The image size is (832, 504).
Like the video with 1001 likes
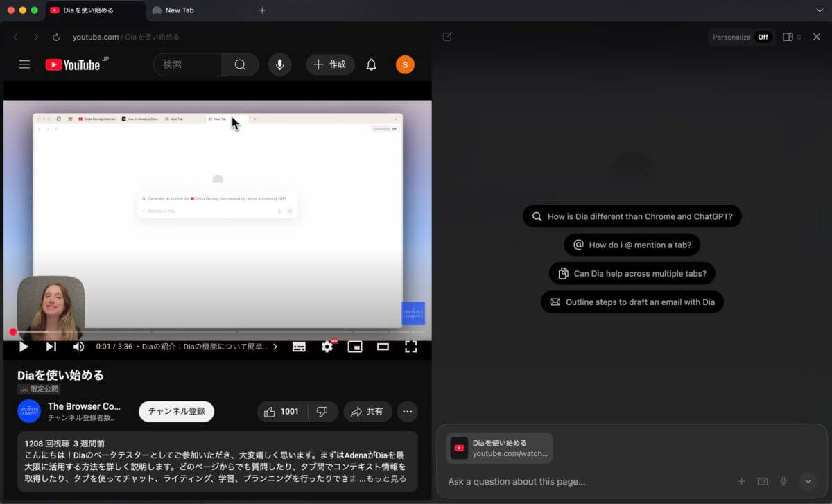[282, 412]
